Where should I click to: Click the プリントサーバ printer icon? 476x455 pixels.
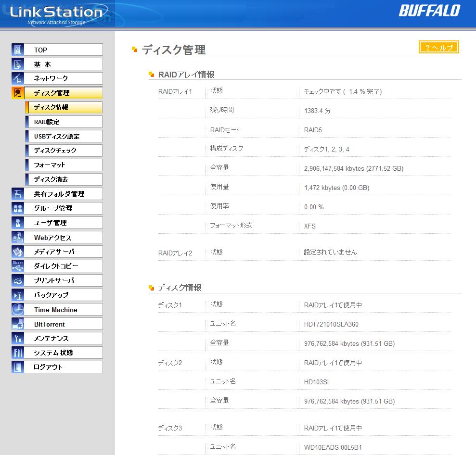[18, 280]
